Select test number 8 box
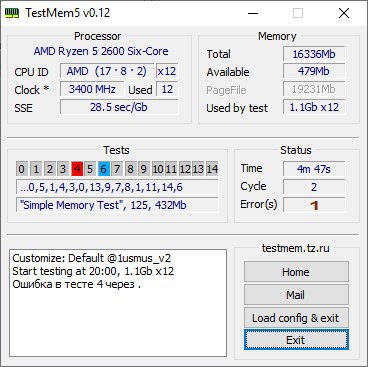The height and width of the screenshot is (367, 368). [131, 169]
